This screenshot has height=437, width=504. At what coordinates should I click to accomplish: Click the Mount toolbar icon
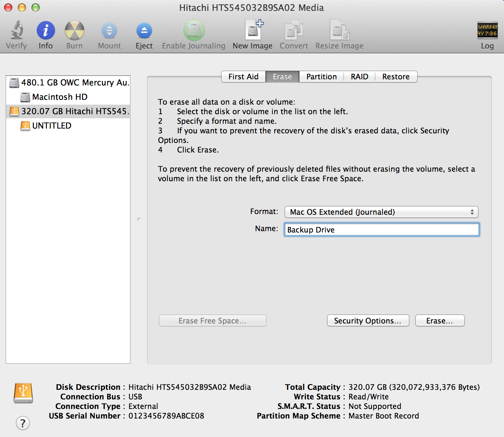109,31
